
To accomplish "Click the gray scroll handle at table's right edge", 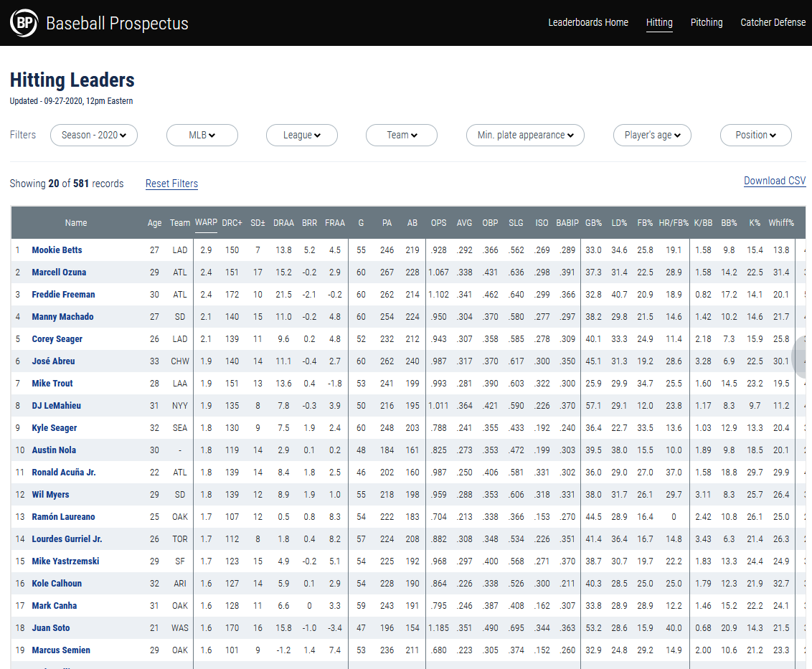I will [x=803, y=356].
